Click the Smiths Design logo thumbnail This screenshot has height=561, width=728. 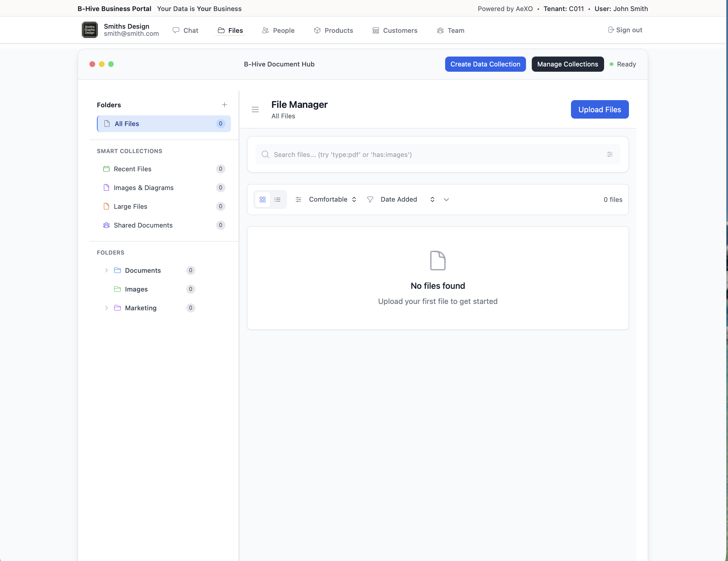(x=90, y=30)
